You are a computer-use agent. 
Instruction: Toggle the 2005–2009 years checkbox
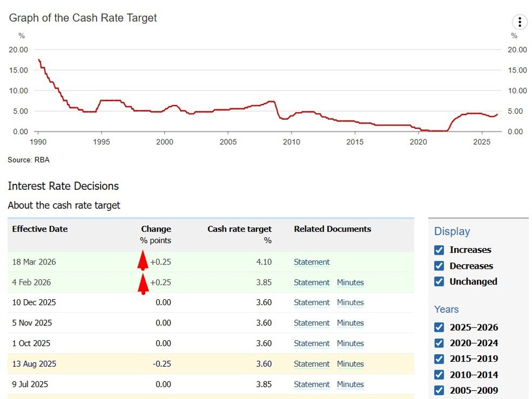(439, 390)
